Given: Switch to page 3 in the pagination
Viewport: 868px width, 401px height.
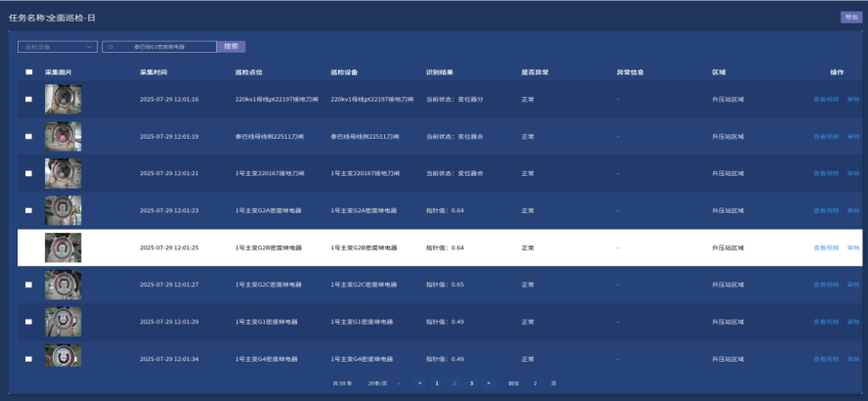Looking at the screenshot, I should click(471, 383).
